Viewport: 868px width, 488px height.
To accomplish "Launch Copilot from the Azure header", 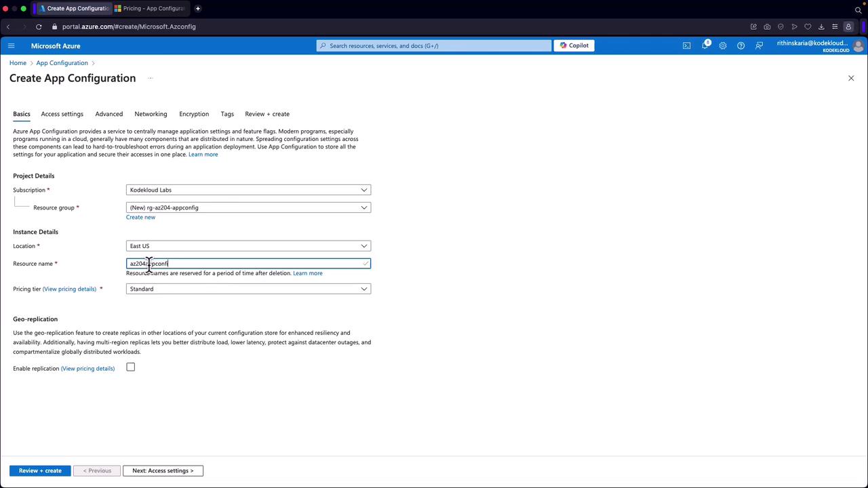I will point(574,45).
